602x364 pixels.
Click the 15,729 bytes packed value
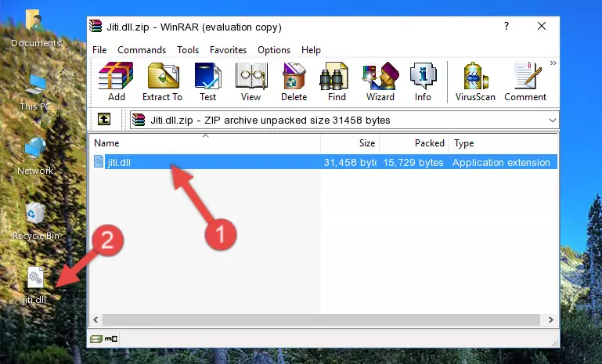click(413, 162)
